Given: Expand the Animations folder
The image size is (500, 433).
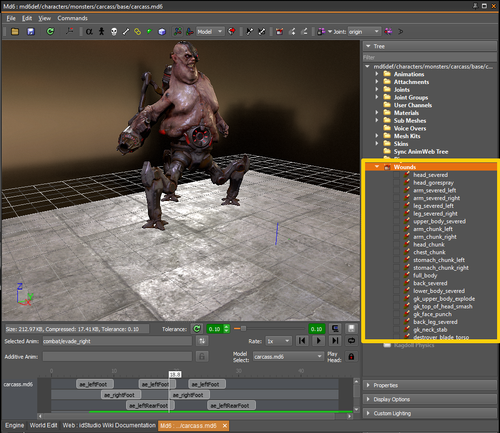Looking at the screenshot, I should coord(377,74).
